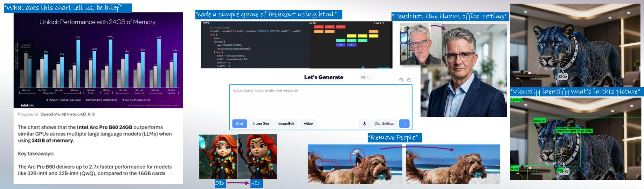
Task: Select the 3D character render
Action: [257, 156]
